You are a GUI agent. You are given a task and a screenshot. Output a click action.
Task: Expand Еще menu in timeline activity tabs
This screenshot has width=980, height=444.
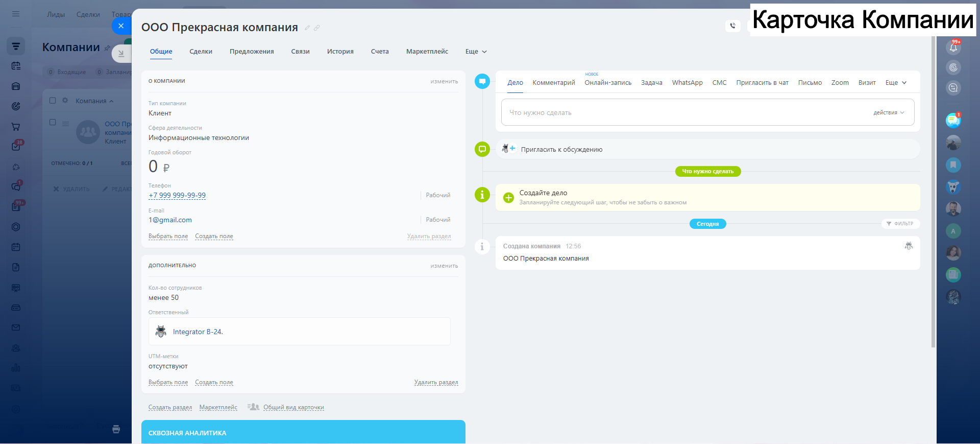pyautogui.click(x=896, y=83)
